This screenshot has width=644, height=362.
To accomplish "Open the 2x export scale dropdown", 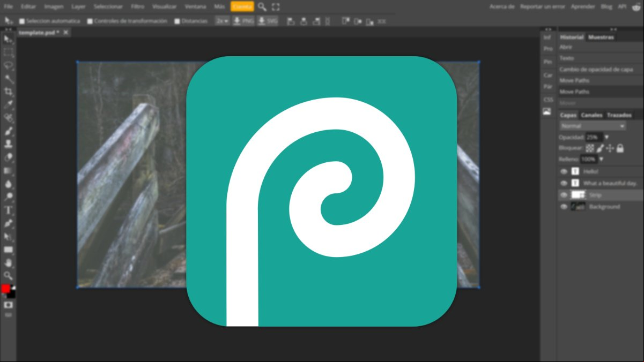I will pos(222,21).
